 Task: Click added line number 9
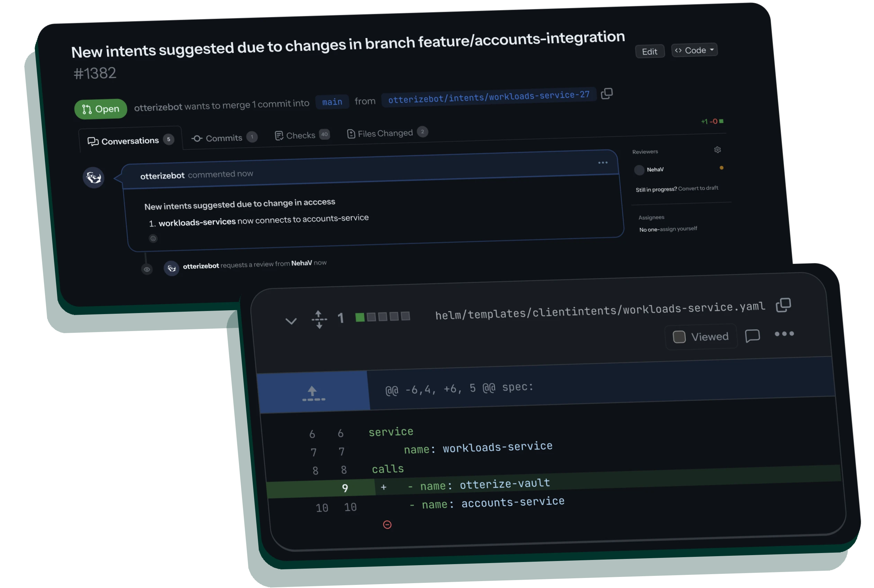(345, 488)
